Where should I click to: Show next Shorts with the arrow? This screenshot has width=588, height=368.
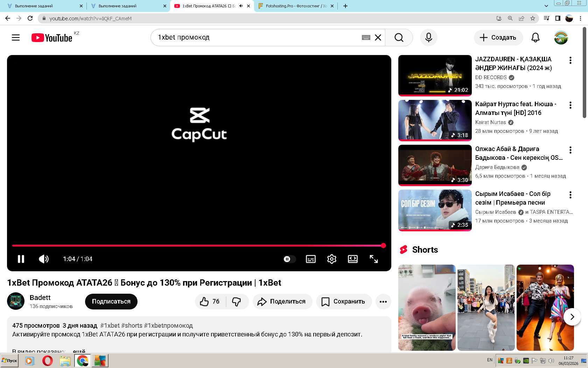click(572, 317)
